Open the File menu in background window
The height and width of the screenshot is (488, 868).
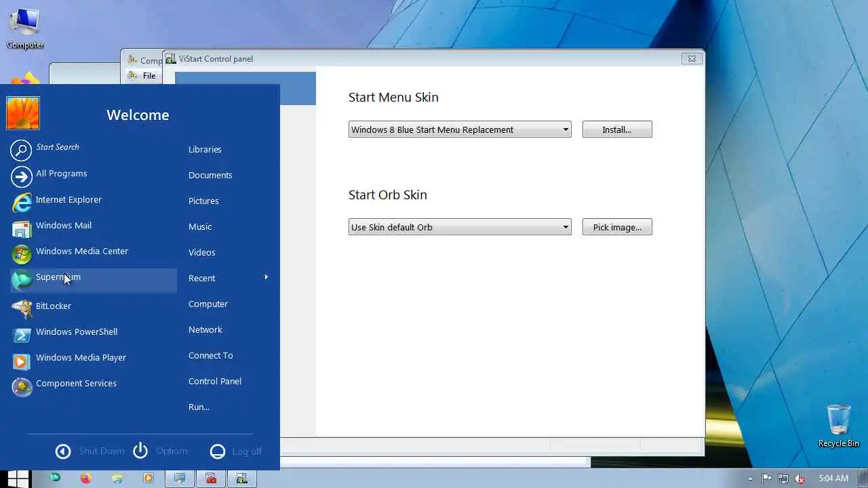point(149,76)
